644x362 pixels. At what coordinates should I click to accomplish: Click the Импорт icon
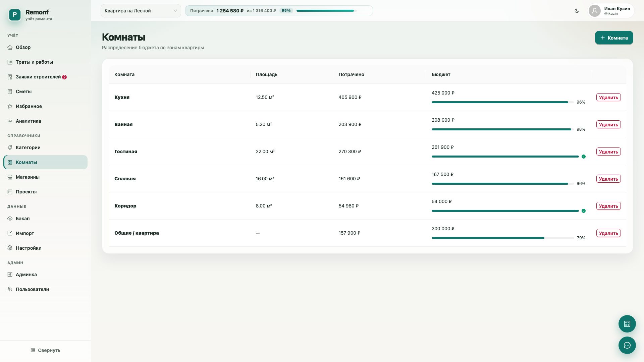click(10, 233)
